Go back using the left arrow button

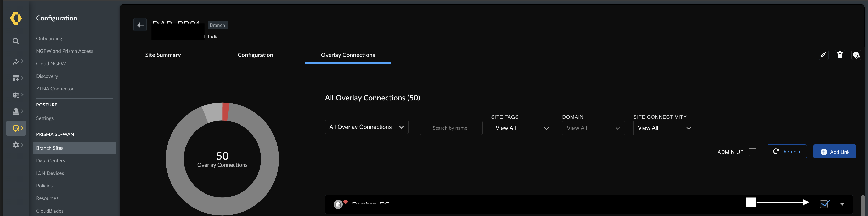point(140,25)
